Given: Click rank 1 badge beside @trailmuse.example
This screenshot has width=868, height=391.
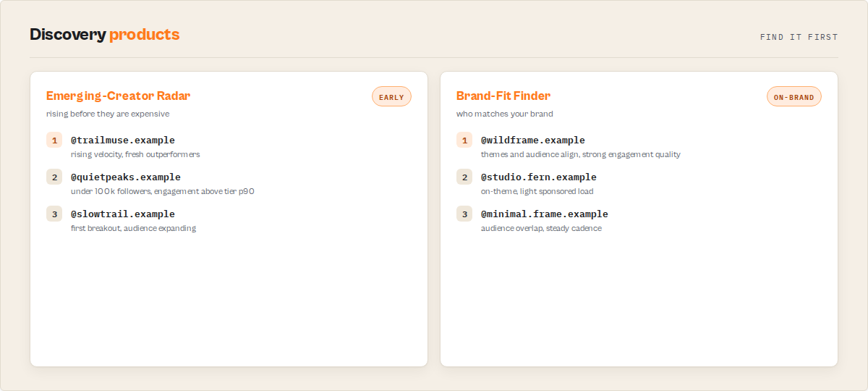Looking at the screenshot, I should click(54, 140).
